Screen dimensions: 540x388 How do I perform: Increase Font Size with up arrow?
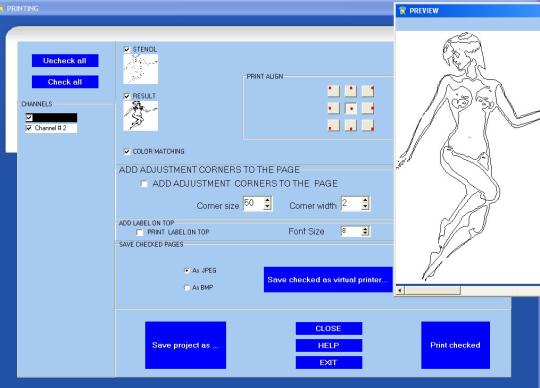[365, 229]
